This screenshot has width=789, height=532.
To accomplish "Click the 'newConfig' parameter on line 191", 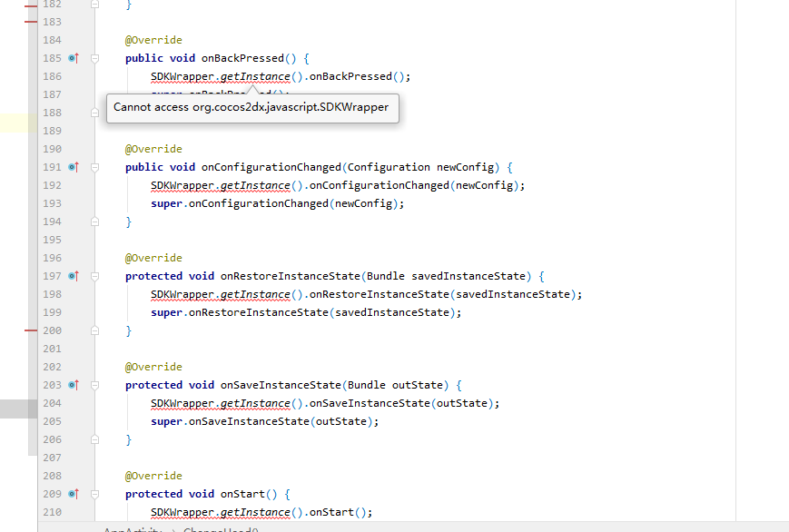I will [x=466, y=167].
